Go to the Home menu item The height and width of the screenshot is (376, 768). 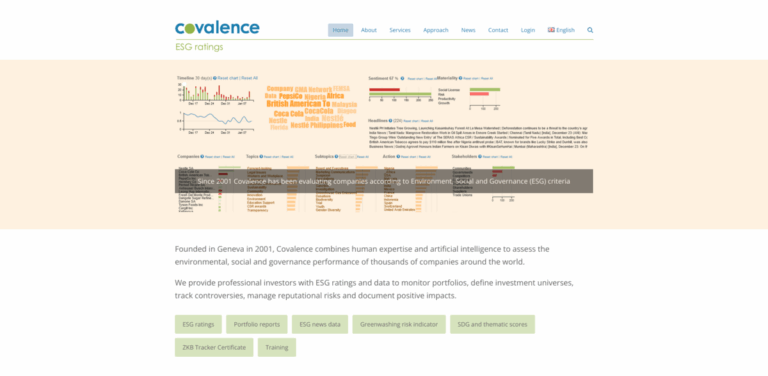pos(340,30)
